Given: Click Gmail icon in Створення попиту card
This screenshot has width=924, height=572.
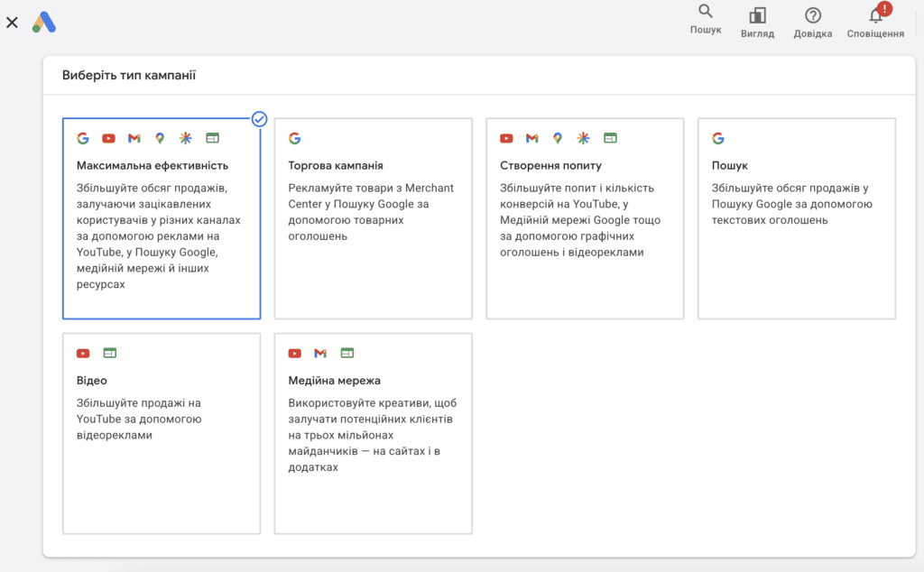Looking at the screenshot, I should 532,138.
